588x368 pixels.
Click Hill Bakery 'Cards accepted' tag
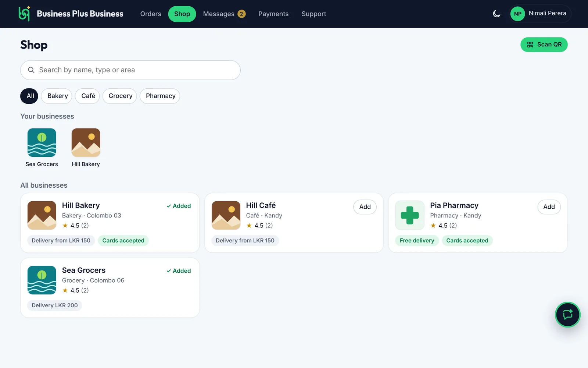123,241
